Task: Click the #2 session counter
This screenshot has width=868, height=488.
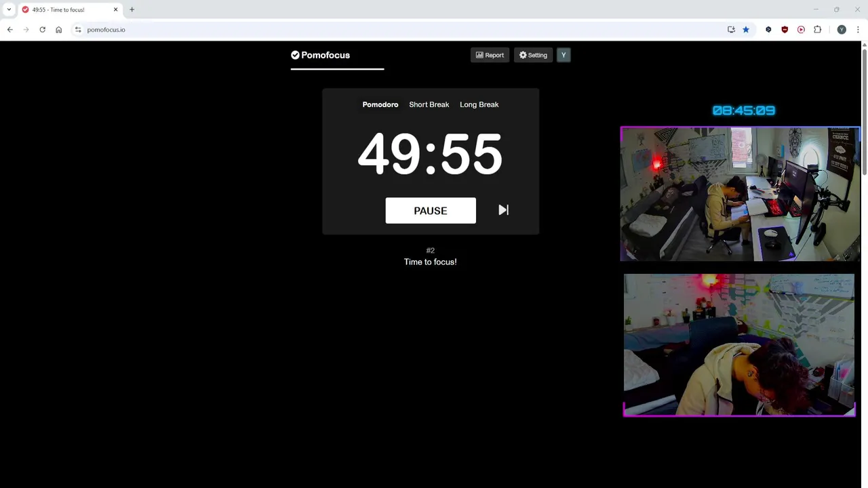Action: tap(431, 251)
